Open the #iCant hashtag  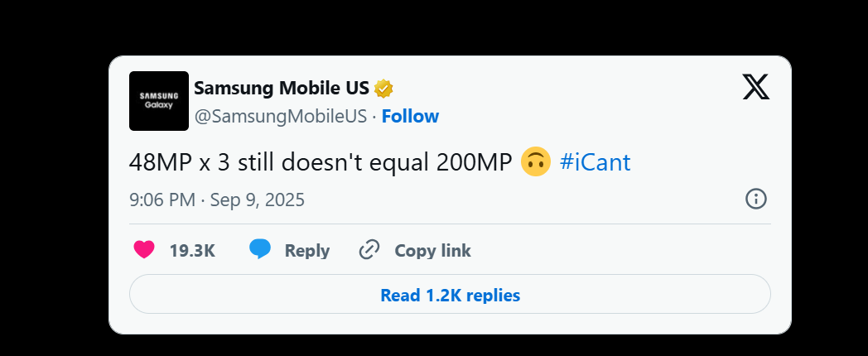pyautogui.click(x=596, y=162)
